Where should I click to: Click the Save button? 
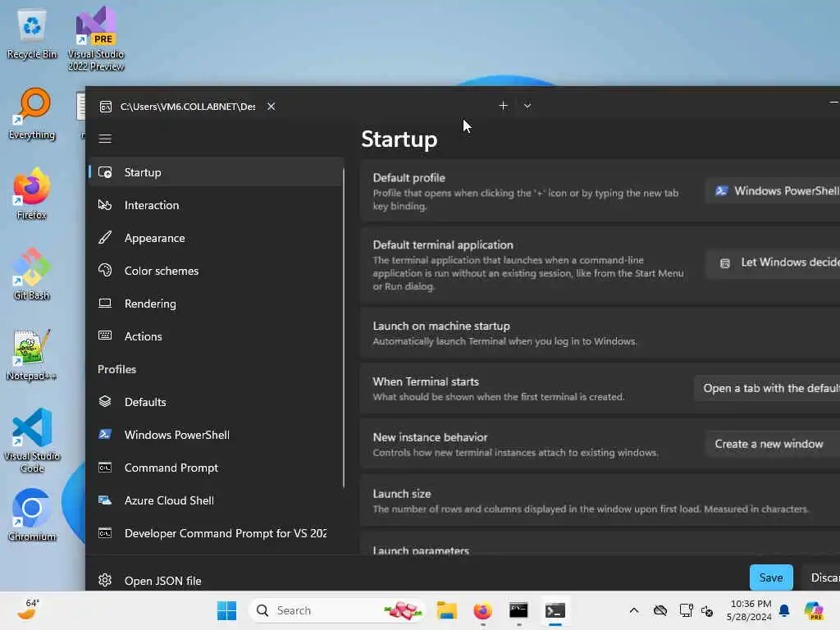771,577
